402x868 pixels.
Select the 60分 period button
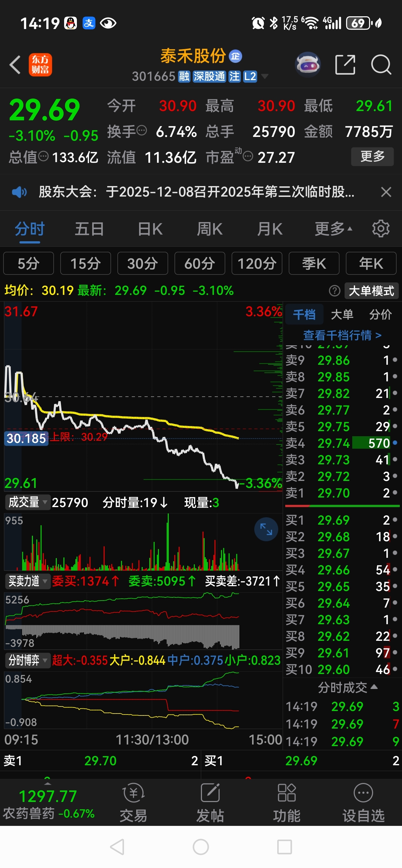(200, 264)
